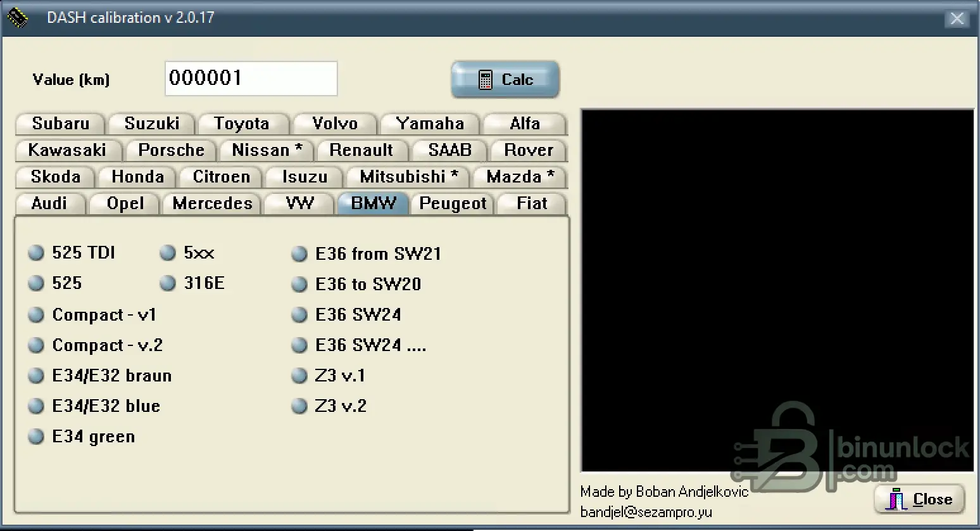Go to the Mazda * tab

520,177
